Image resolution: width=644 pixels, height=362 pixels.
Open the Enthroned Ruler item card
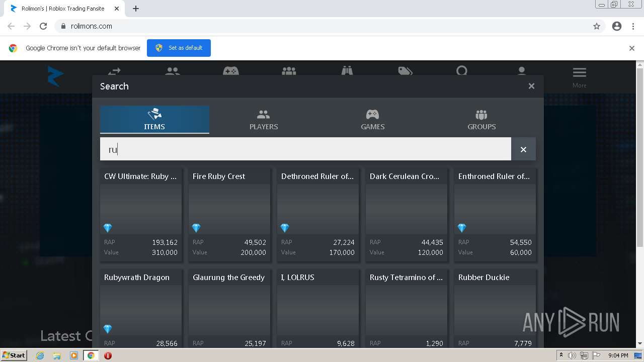[x=495, y=215]
